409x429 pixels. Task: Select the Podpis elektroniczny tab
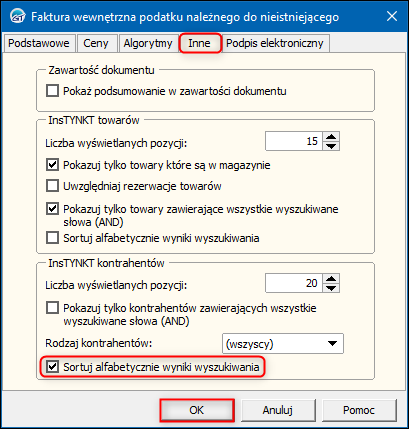point(275,43)
